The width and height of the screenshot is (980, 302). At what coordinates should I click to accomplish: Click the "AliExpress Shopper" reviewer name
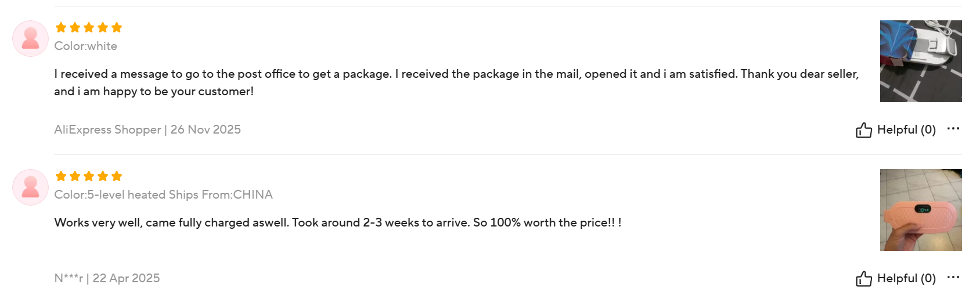107,130
